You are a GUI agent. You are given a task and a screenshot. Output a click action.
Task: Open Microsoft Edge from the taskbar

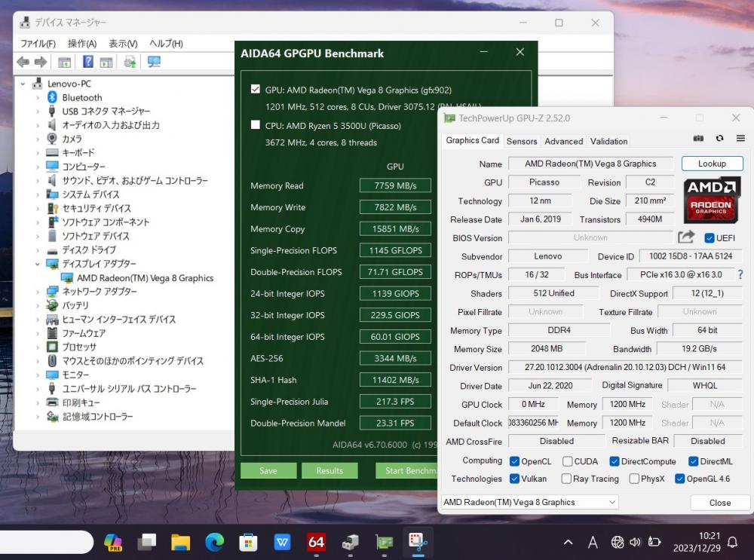(x=214, y=542)
